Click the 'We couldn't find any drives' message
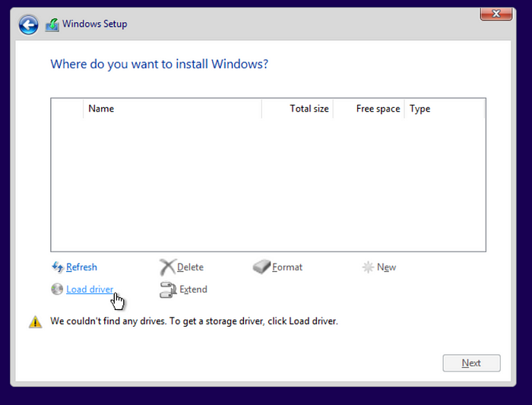532x405 pixels. [194, 321]
